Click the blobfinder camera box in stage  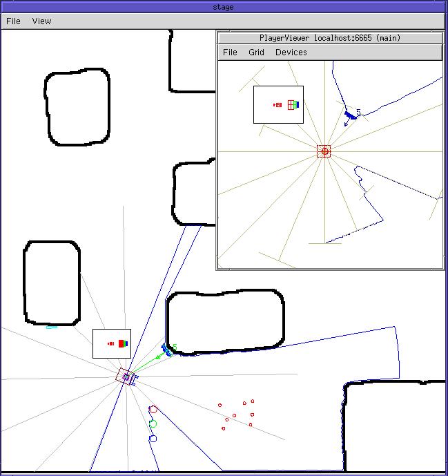click(112, 343)
